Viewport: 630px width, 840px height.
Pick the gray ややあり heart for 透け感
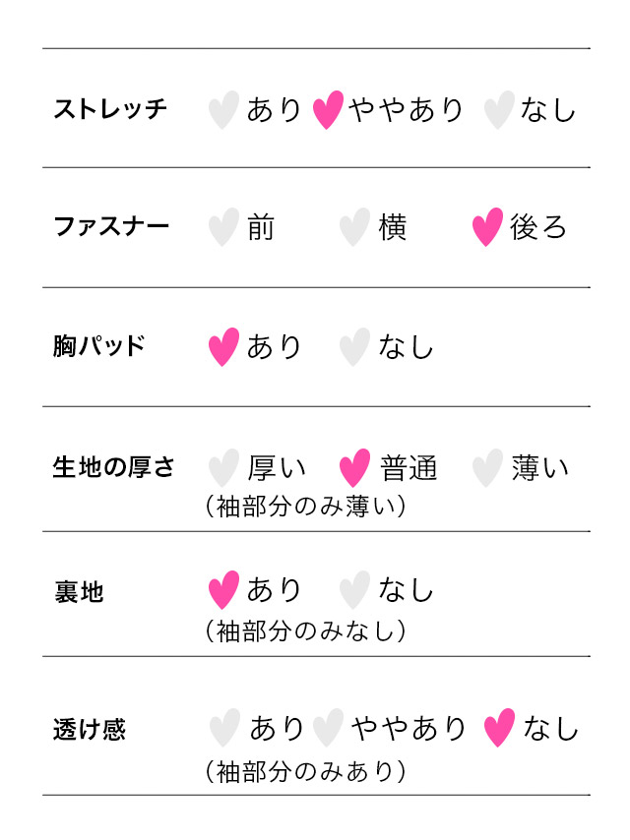(328, 729)
